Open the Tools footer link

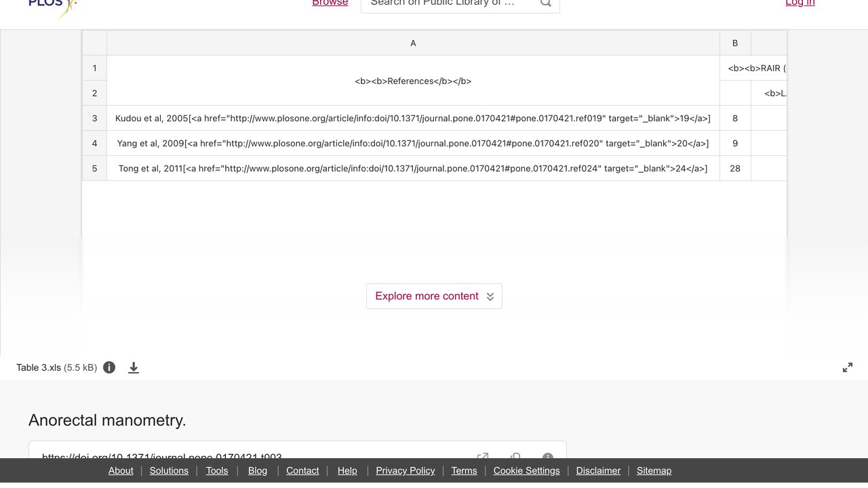(x=217, y=470)
